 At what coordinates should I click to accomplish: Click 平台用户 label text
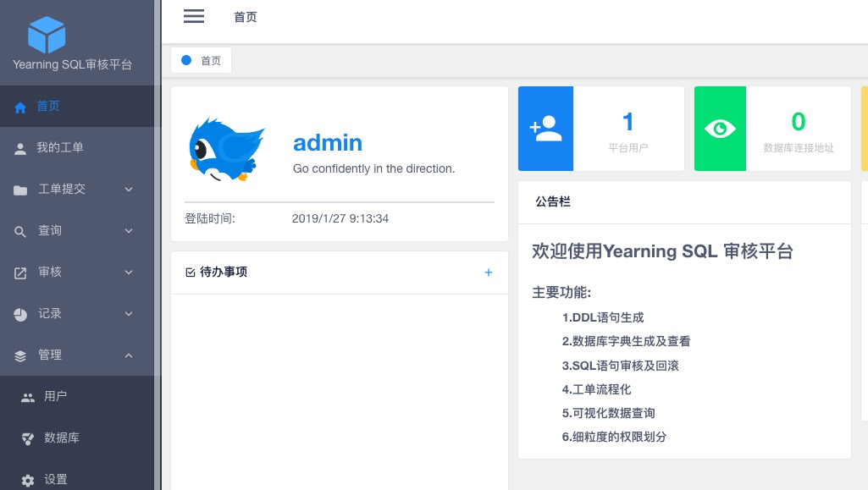tap(628, 147)
